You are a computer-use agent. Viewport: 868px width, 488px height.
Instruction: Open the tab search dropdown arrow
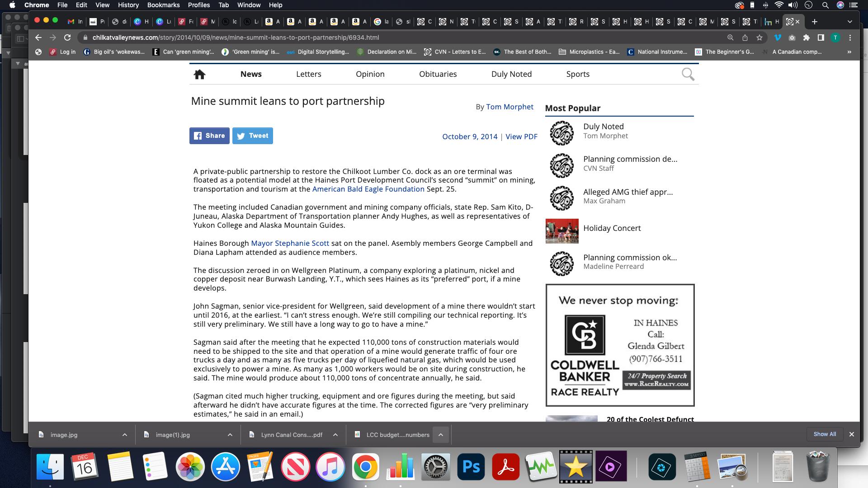click(x=849, y=22)
